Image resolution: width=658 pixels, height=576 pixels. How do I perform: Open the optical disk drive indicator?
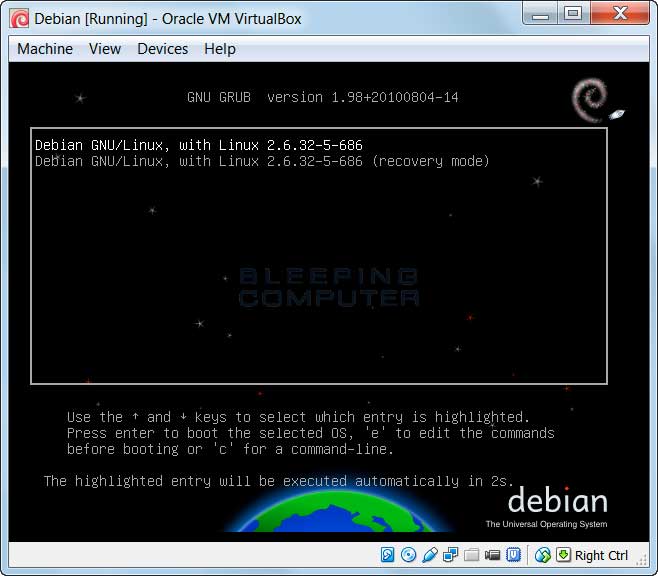coord(409,555)
